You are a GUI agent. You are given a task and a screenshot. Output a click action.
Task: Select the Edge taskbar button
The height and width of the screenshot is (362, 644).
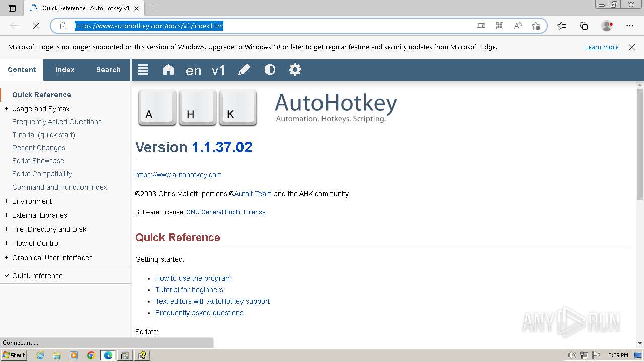tap(108, 355)
